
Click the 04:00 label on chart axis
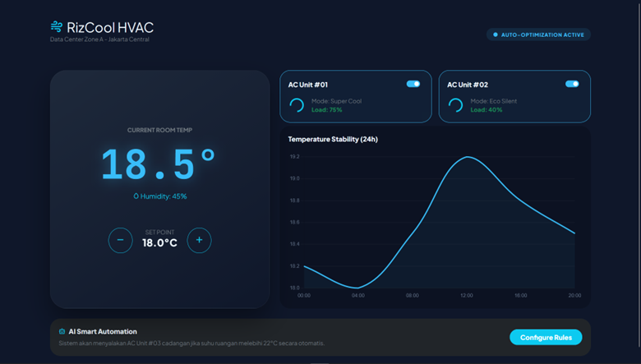click(x=358, y=295)
